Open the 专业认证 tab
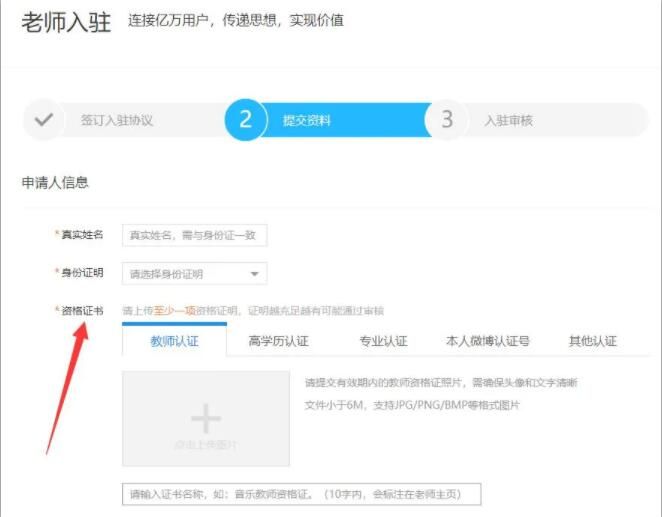The image size is (662, 517). tap(383, 341)
